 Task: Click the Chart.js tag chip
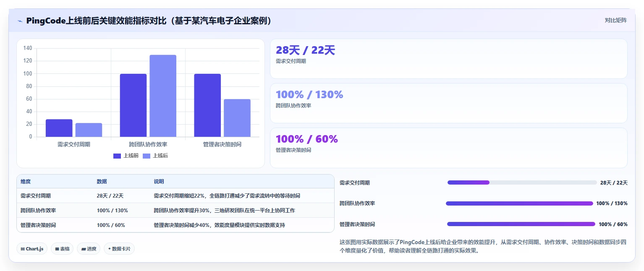point(32,249)
